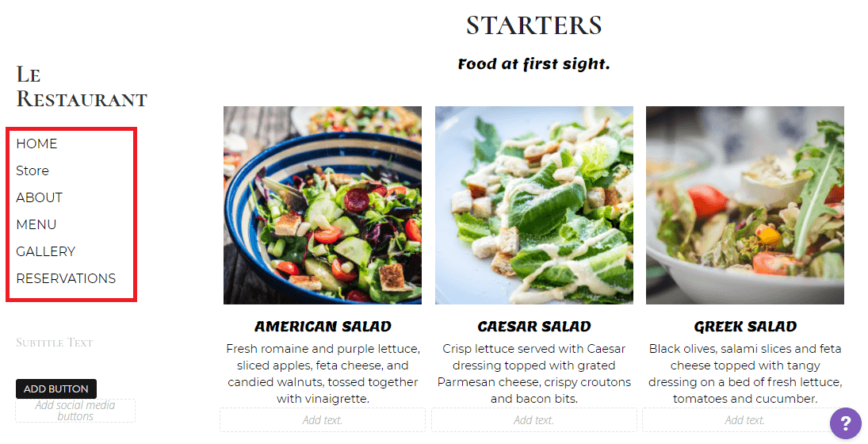The height and width of the screenshot is (444, 868).
Task: Click the purple help question mark icon
Action: click(845, 423)
